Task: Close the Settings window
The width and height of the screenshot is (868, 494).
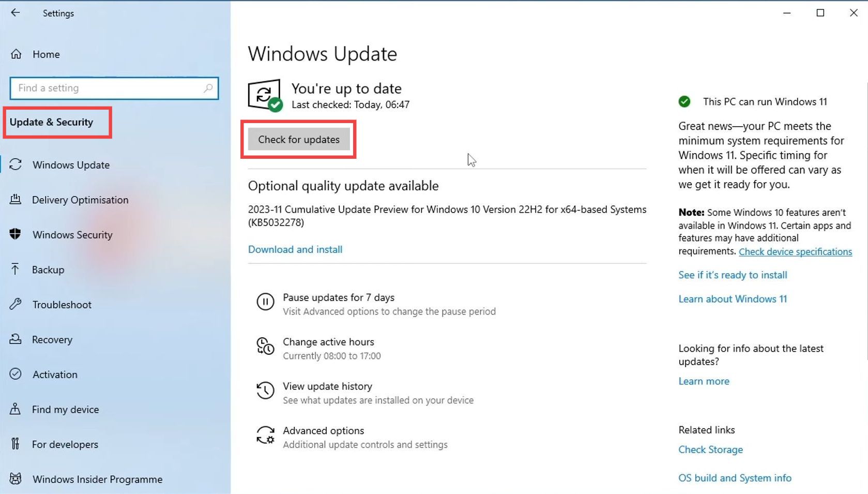Action: (854, 13)
